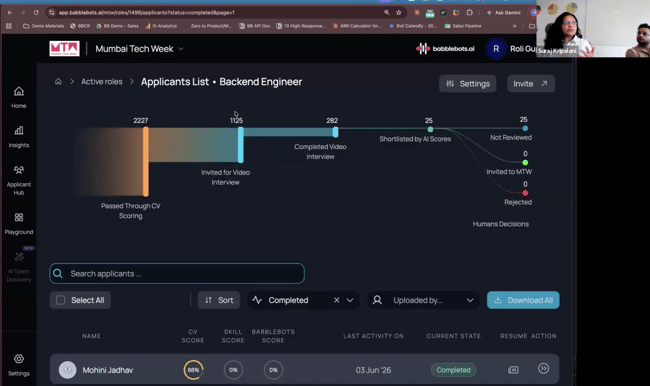The width and height of the screenshot is (650, 386).
Task: Open Demo Materials bookmark folder
Action: pyautogui.click(x=44, y=26)
